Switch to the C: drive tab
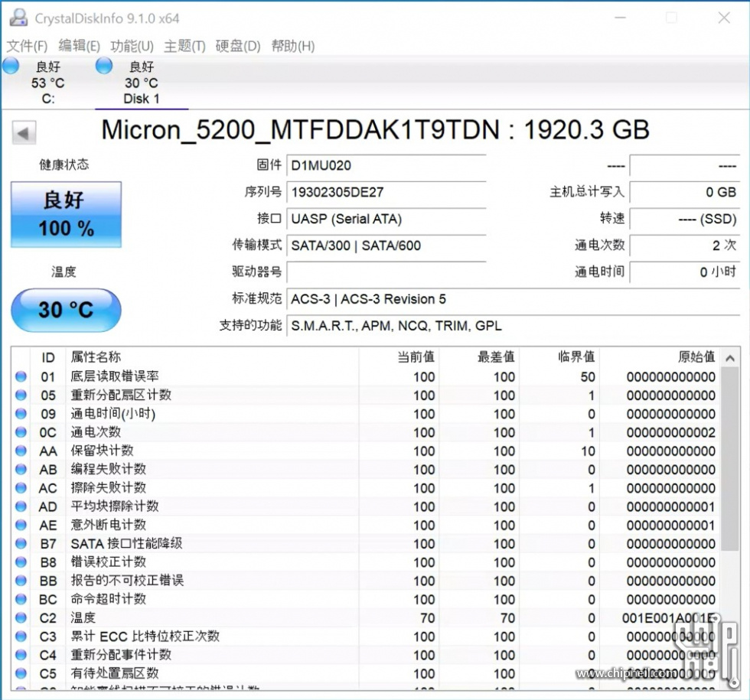 (47, 83)
